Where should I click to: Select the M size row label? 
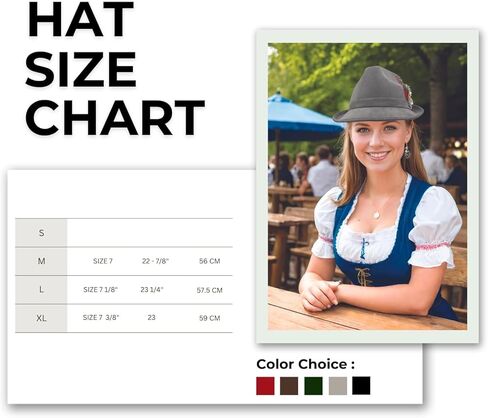41,261
